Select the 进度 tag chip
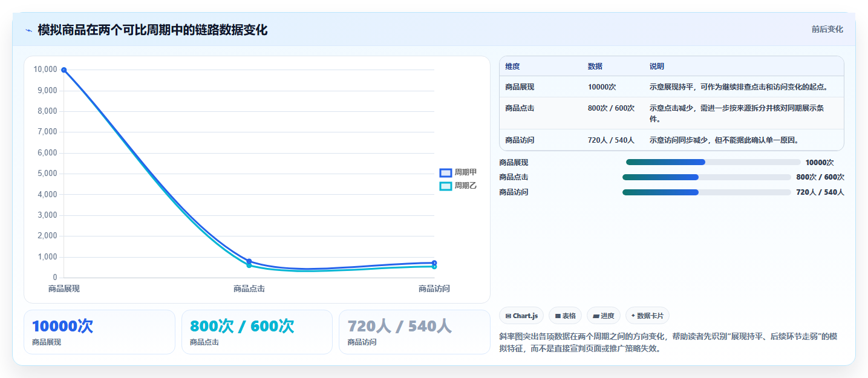The width and height of the screenshot is (868, 378). (604, 316)
